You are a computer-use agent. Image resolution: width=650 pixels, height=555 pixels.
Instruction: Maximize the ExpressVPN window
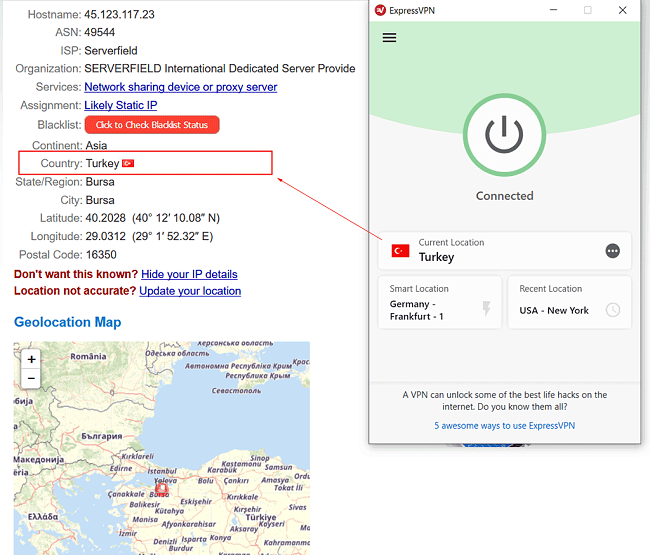click(587, 10)
